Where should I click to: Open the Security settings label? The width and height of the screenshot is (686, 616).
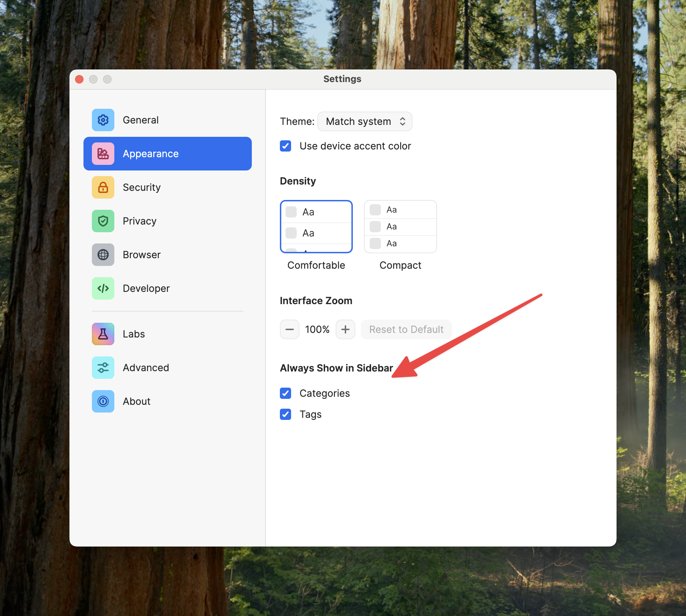142,187
